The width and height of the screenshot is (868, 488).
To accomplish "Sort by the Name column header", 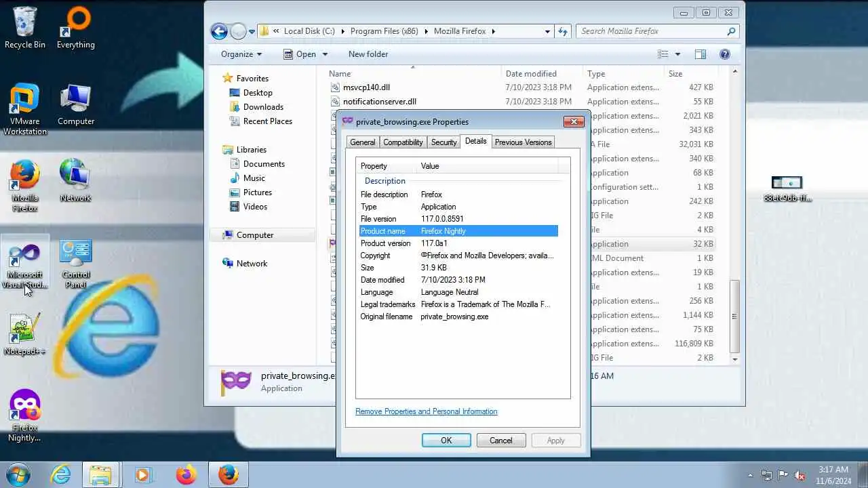I will tap(414, 74).
